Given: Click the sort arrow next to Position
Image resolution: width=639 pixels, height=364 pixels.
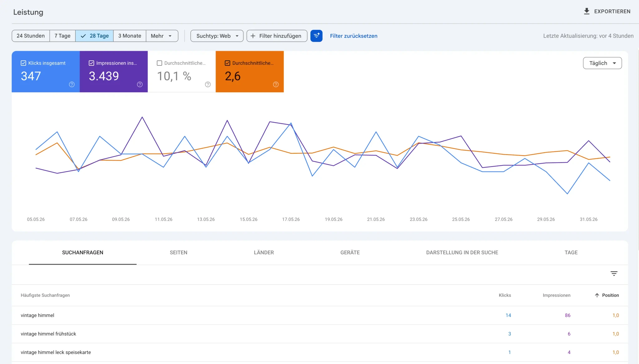Looking at the screenshot, I should (x=597, y=295).
